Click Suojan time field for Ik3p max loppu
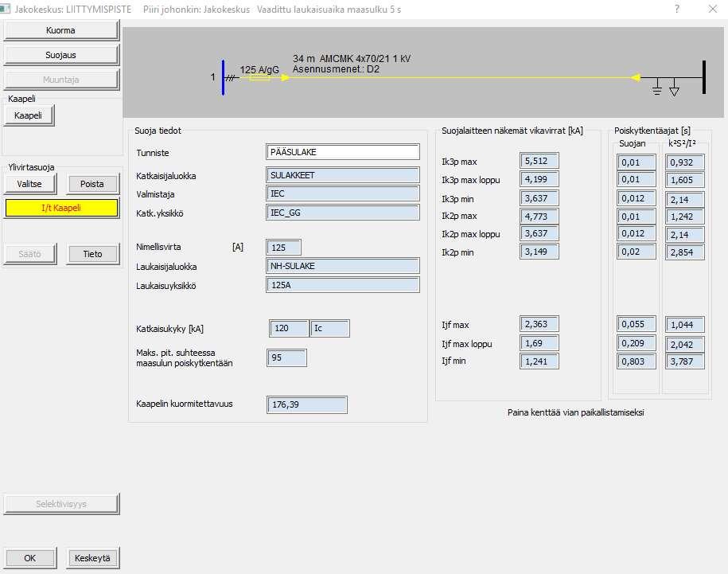This screenshot has height=574, width=728. tap(636, 179)
